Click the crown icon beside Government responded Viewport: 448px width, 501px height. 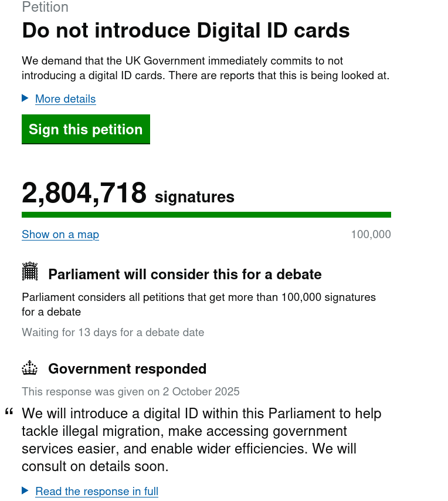coord(30,368)
